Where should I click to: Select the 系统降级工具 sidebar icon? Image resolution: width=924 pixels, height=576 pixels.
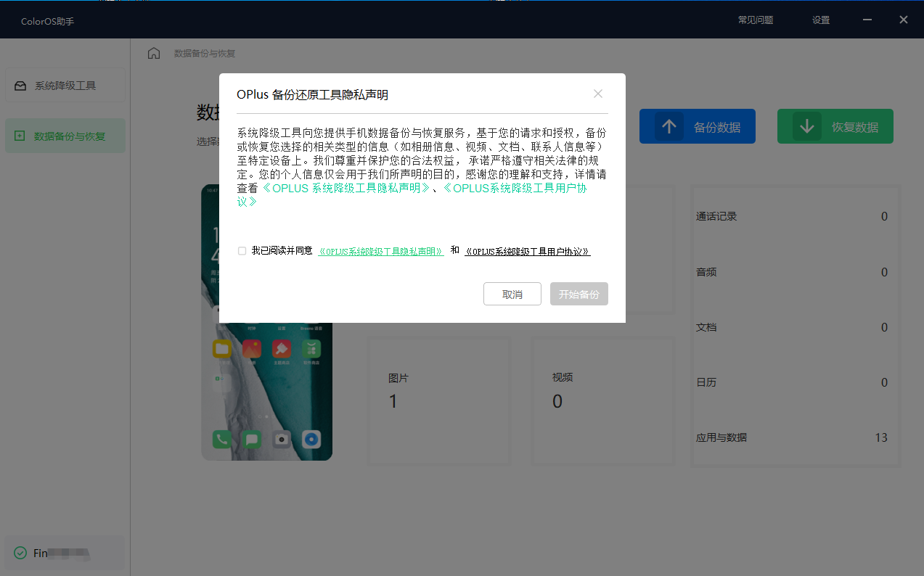coord(20,85)
